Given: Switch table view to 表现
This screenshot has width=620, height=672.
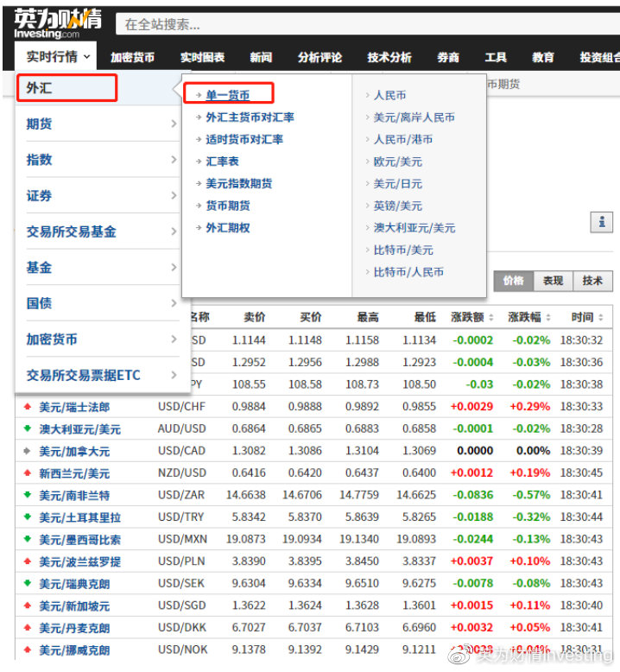Looking at the screenshot, I should click(x=554, y=281).
